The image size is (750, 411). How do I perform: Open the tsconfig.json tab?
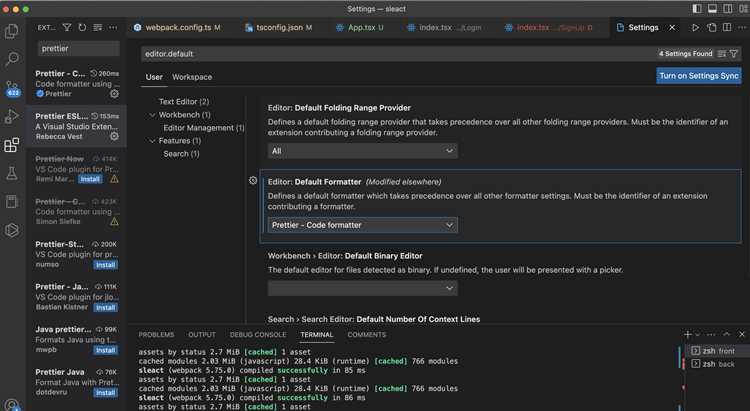(278, 28)
